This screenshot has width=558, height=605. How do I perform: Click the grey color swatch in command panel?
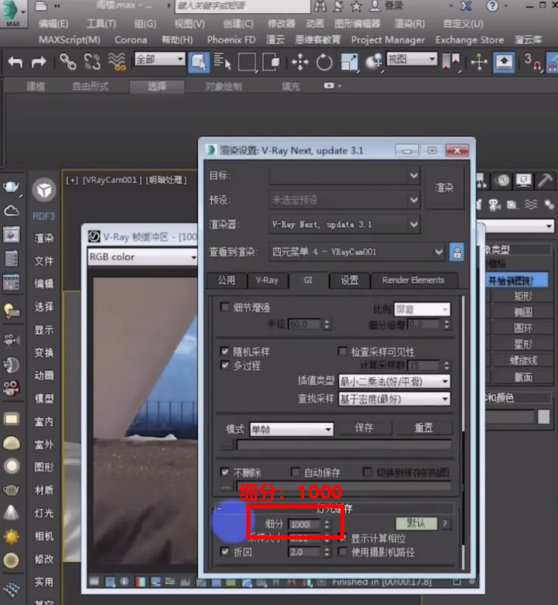(x=544, y=416)
